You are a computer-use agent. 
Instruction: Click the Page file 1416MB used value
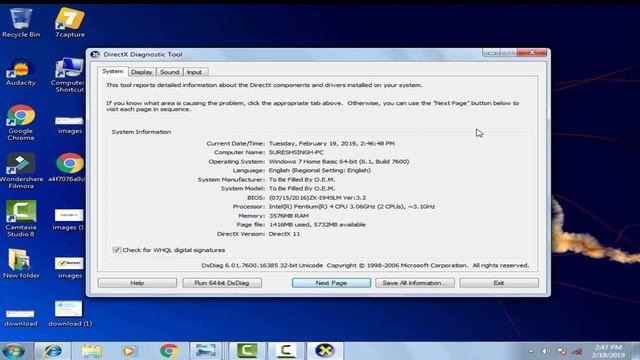(x=317, y=224)
